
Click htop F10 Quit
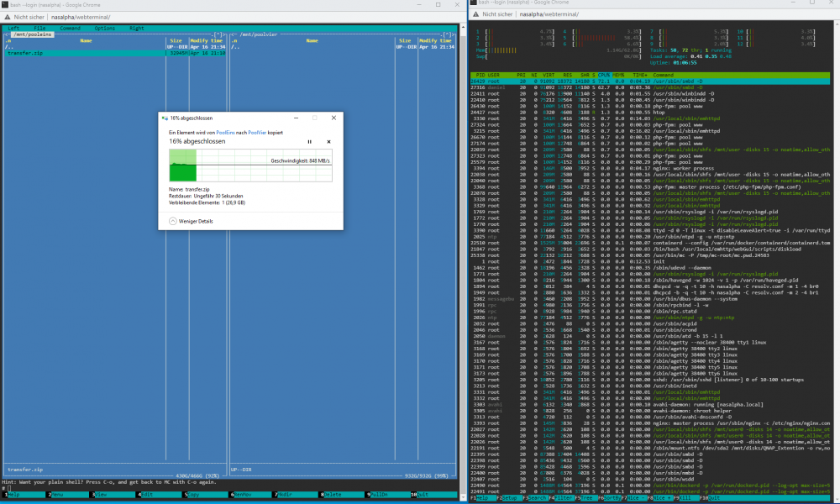[x=710, y=498]
